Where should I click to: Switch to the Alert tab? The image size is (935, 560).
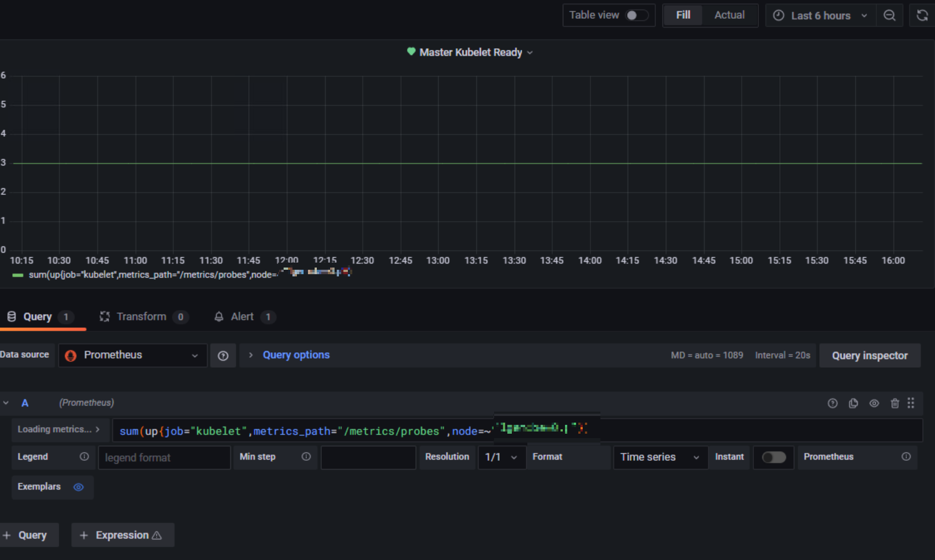pyautogui.click(x=244, y=317)
